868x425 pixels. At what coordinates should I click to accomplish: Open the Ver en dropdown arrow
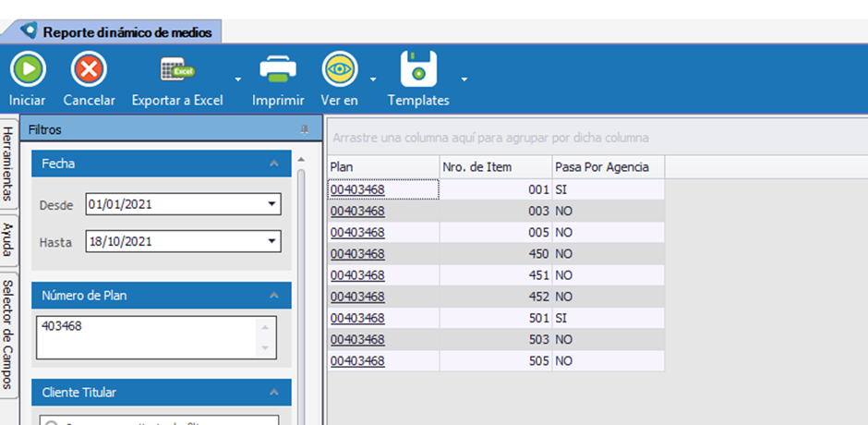coord(373,79)
